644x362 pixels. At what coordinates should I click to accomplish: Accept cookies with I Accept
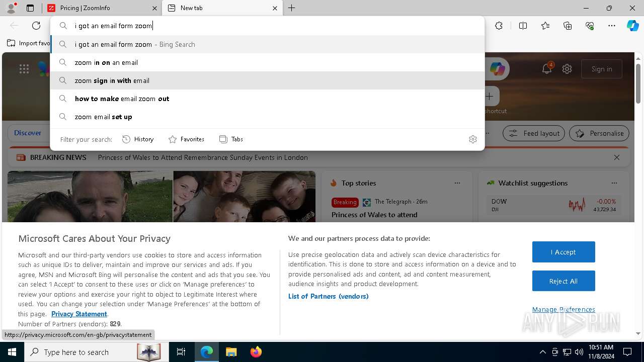coord(563,252)
